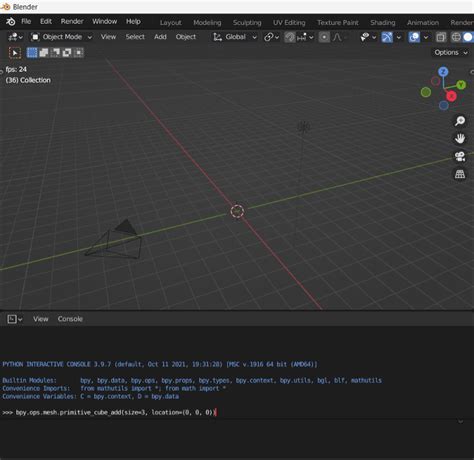Open the File menu

point(26,21)
